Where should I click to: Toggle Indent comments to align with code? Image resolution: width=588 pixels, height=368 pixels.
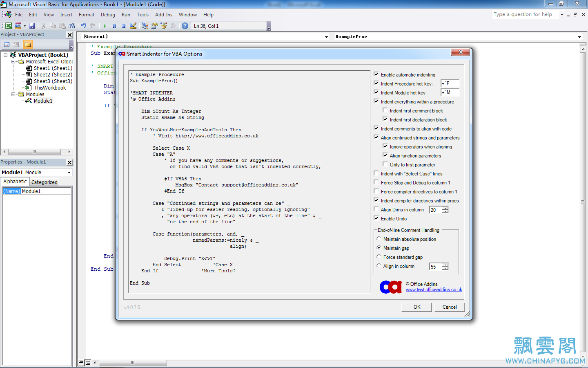pyautogui.click(x=376, y=128)
